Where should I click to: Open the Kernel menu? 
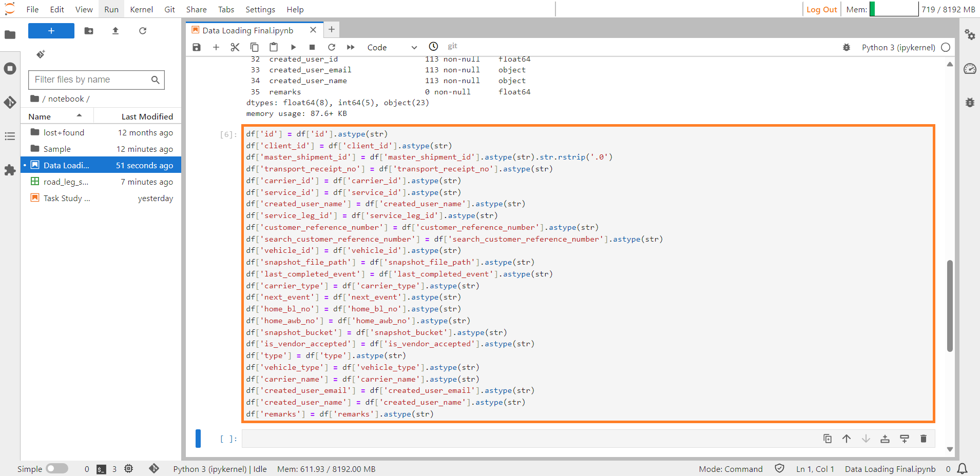coord(141,9)
